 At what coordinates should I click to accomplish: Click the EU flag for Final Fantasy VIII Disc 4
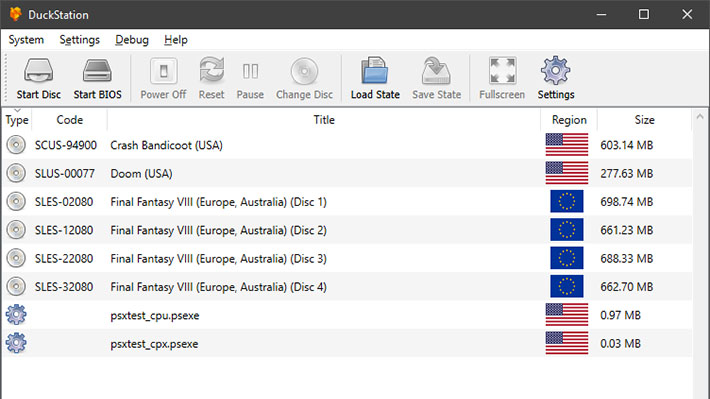pyautogui.click(x=567, y=286)
